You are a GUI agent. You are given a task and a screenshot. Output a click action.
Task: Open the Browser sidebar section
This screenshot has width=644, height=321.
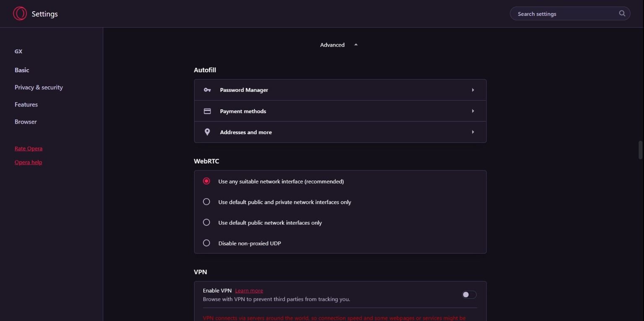26,122
